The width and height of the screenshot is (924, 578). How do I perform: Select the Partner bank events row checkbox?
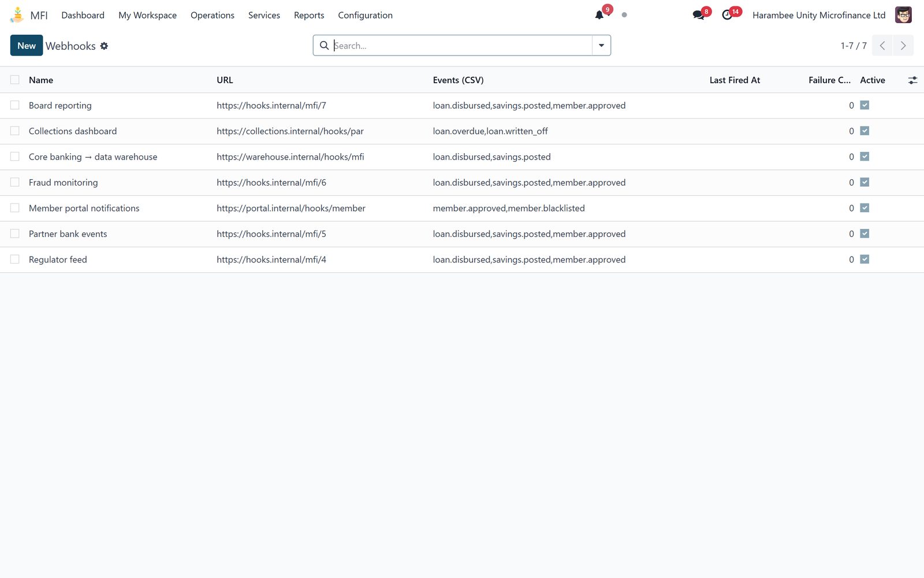[x=15, y=234]
